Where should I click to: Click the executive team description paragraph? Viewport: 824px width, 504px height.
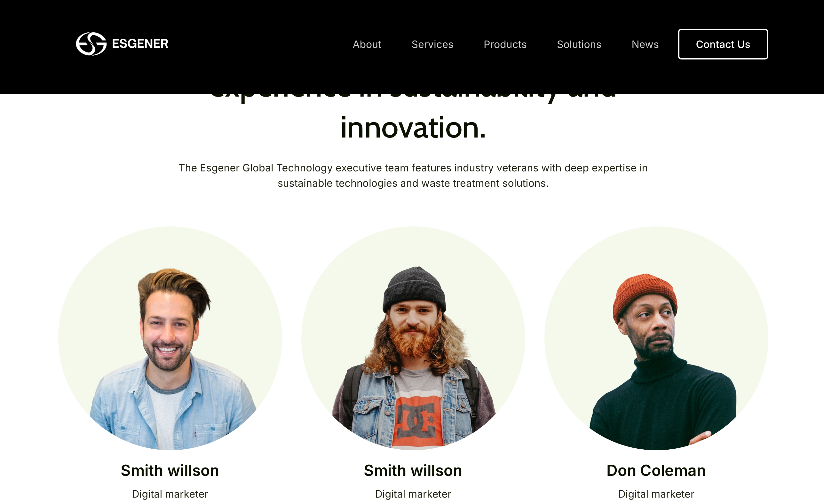point(413,176)
